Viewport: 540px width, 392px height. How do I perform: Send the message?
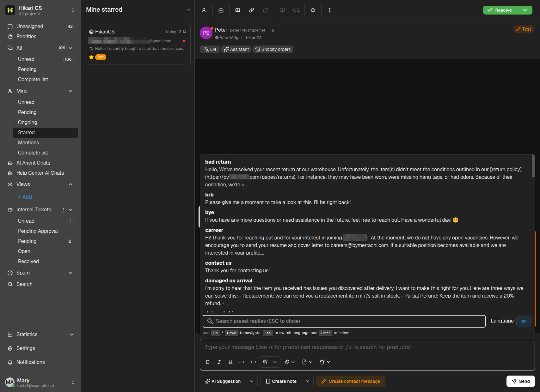521,381
